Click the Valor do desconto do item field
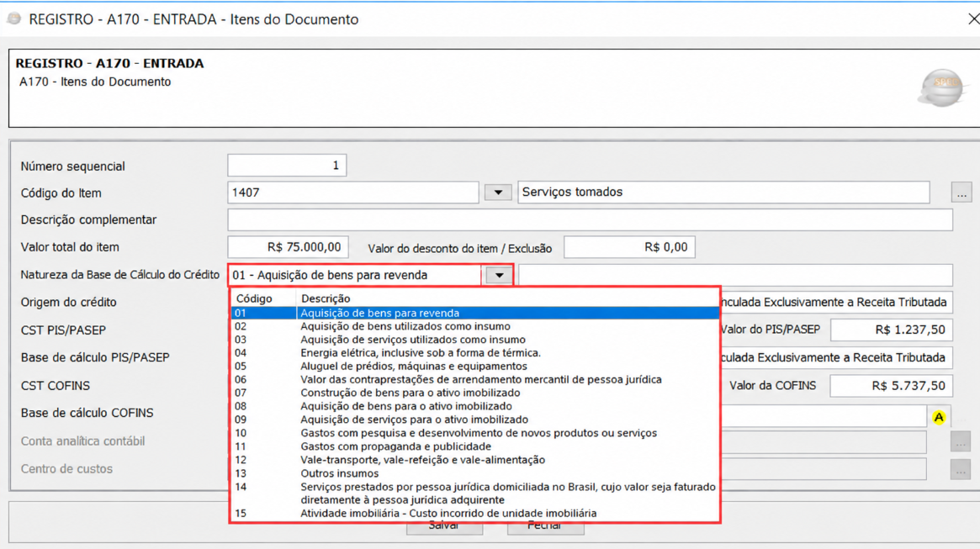 (629, 247)
